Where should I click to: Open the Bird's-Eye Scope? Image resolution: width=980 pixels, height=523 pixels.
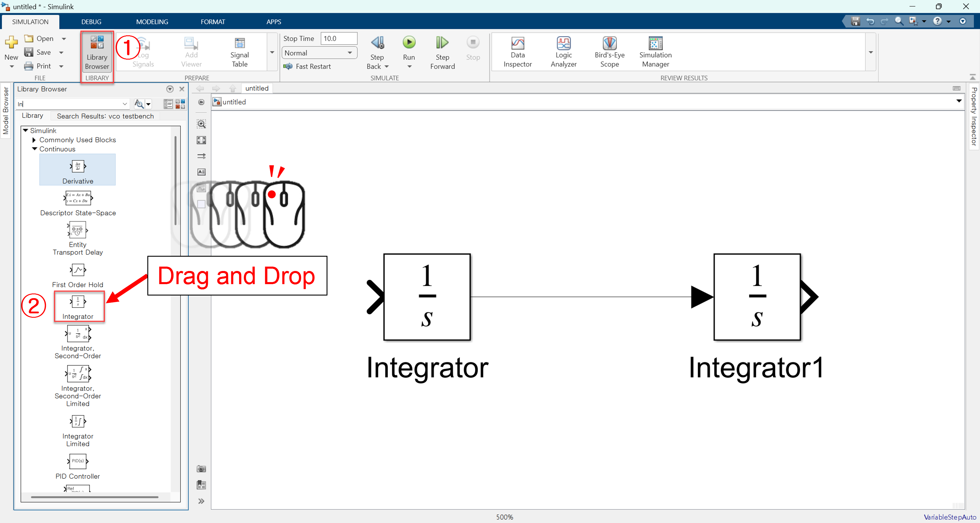pos(610,52)
